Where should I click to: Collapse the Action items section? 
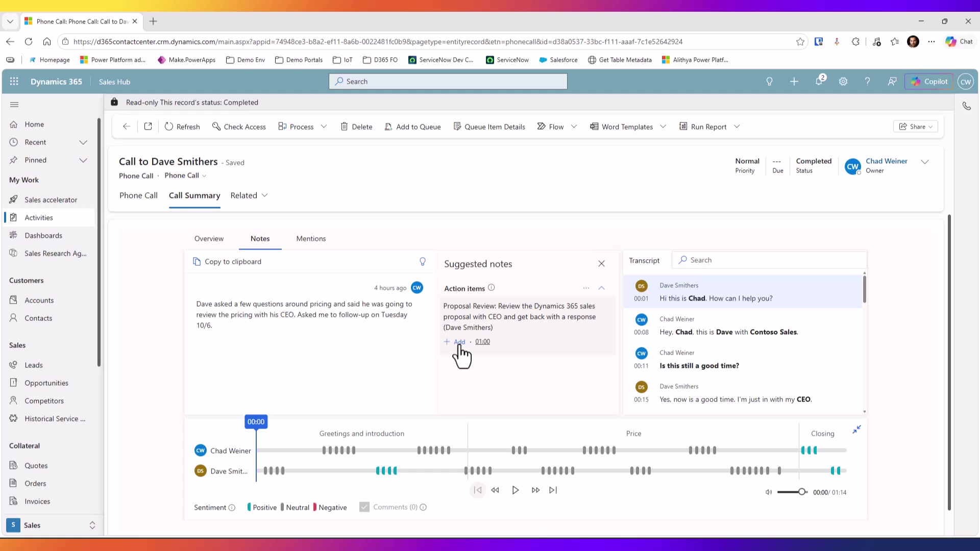click(602, 288)
